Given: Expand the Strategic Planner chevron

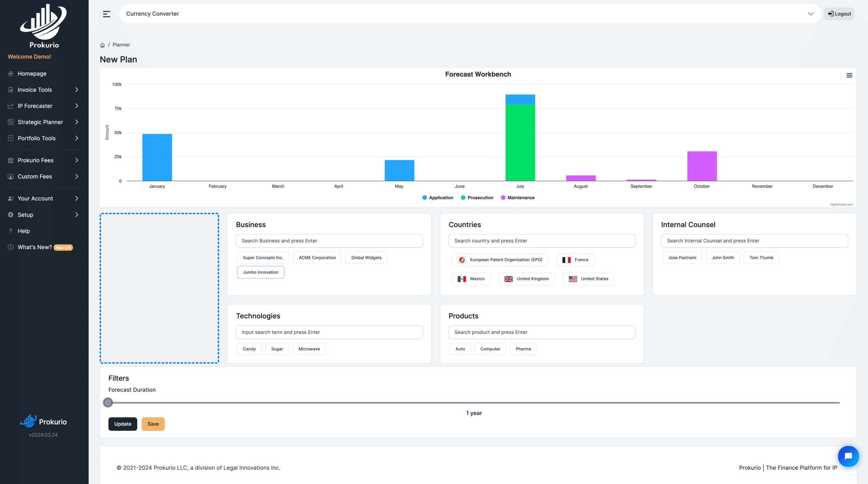Looking at the screenshot, I should coord(77,122).
